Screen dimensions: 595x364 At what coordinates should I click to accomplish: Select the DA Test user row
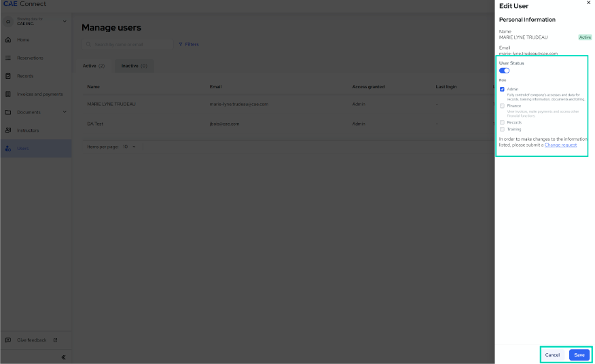point(289,124)
